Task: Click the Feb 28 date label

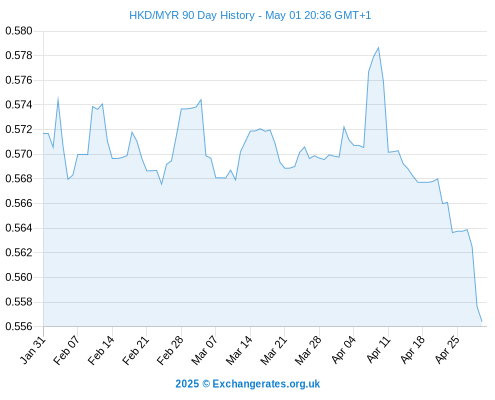Action: (x=170, y=350)
